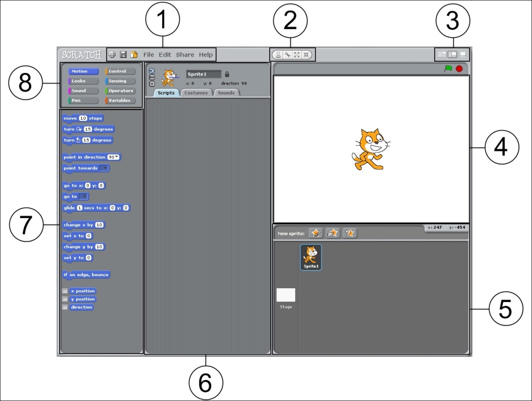Viewport: 532px width, 401px height.
Task: Open the Share menu
Action: pyautogui.click(x=185, y=55)
